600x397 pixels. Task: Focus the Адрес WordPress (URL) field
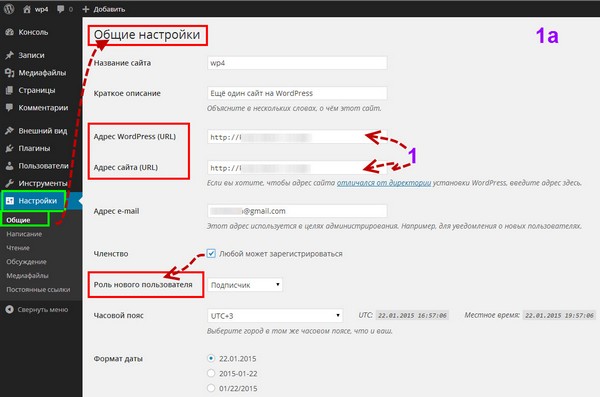tap(297, 137)
